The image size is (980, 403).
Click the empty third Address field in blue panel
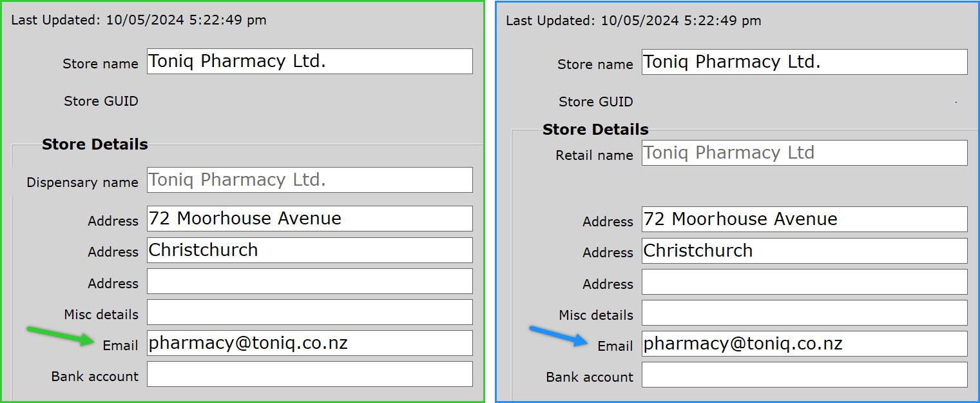point(805,282)
